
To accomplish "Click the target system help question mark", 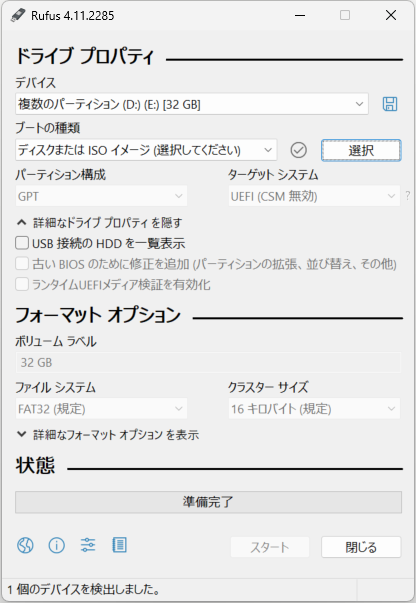I will pyautogui.click(x=408, y=196).
